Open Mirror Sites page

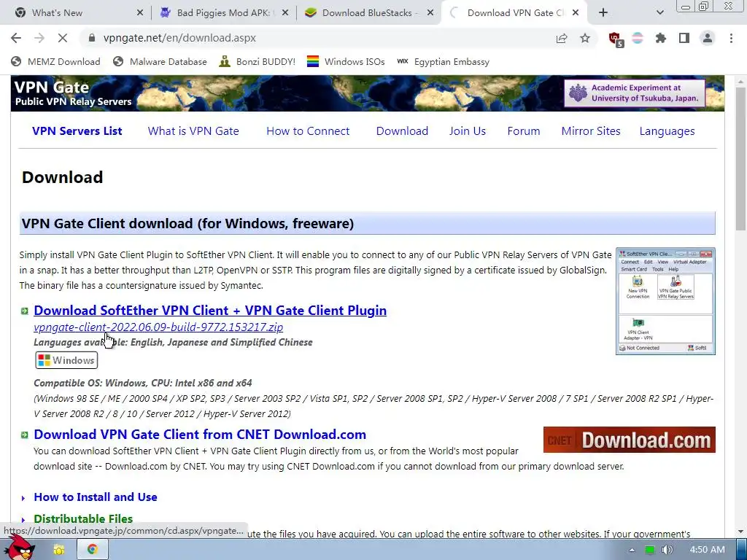point(591,131)
